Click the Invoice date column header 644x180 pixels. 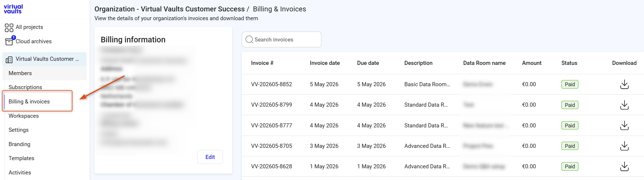(325, 63)
